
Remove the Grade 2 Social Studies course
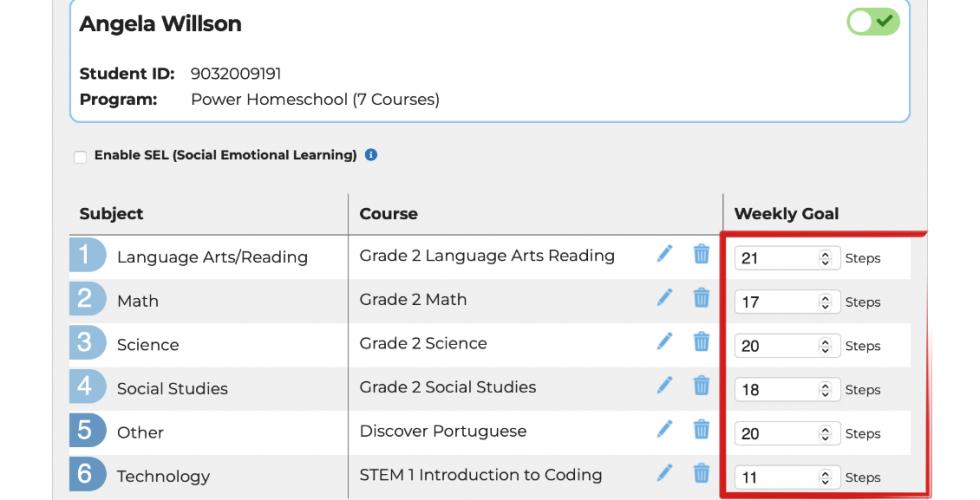point(702,386)
